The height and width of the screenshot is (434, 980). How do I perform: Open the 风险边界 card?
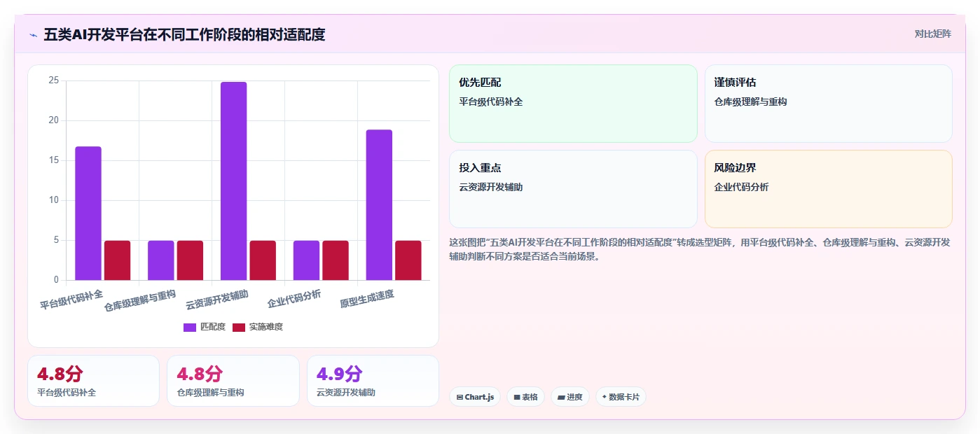coord(828,189)
